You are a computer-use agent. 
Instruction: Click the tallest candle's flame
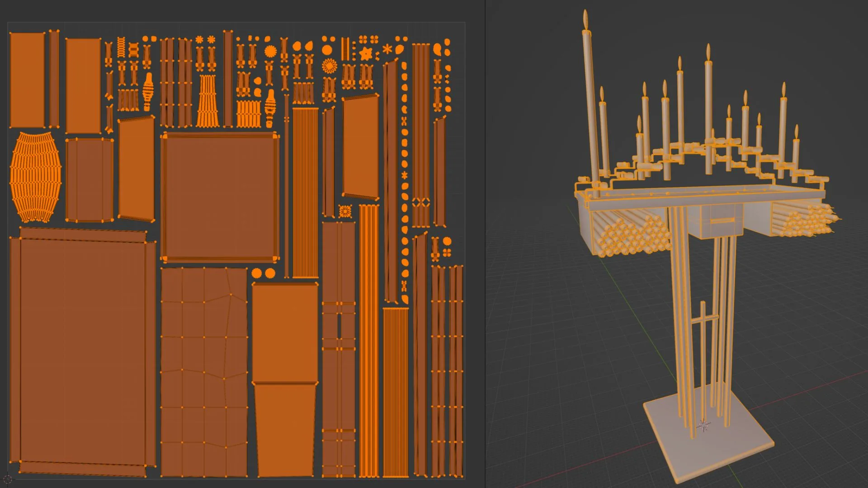tap(585, 19)
